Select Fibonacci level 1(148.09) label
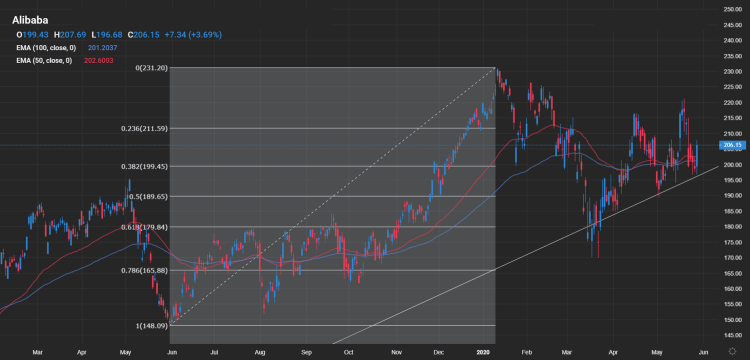 pos(152,326)
